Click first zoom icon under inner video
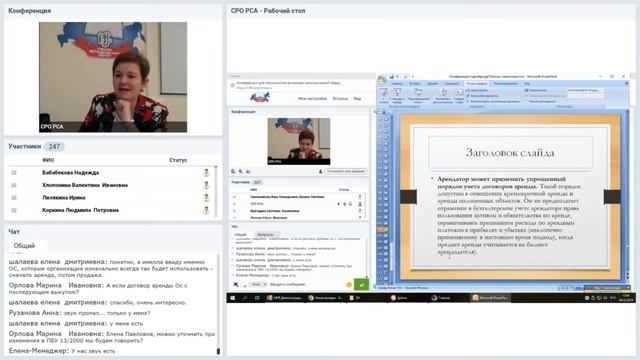Screen dimensions: 640x360 (233, 171)
